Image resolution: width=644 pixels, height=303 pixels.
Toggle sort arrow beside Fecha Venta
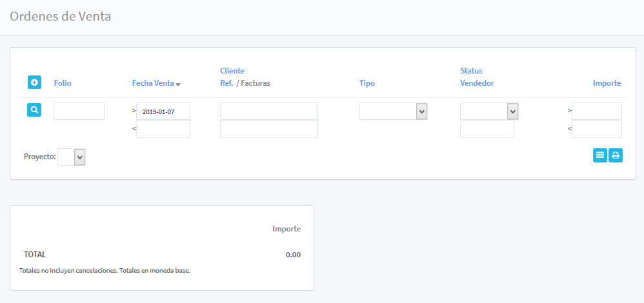click(x=178, y=84)
